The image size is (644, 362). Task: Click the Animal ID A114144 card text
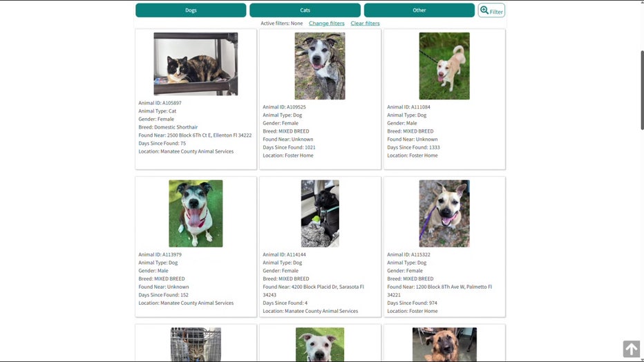click(x=284, y=254)
